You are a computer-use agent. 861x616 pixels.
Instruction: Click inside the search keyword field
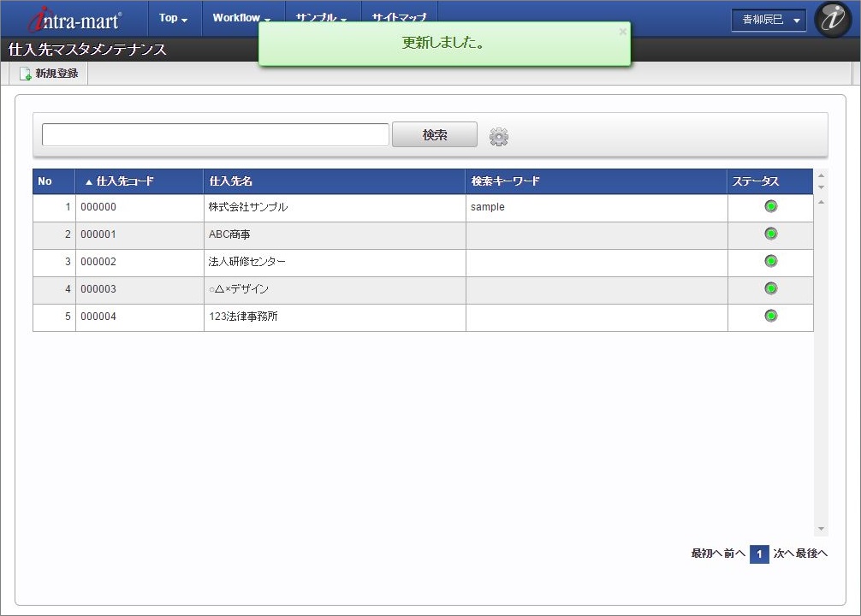[214, 134]
